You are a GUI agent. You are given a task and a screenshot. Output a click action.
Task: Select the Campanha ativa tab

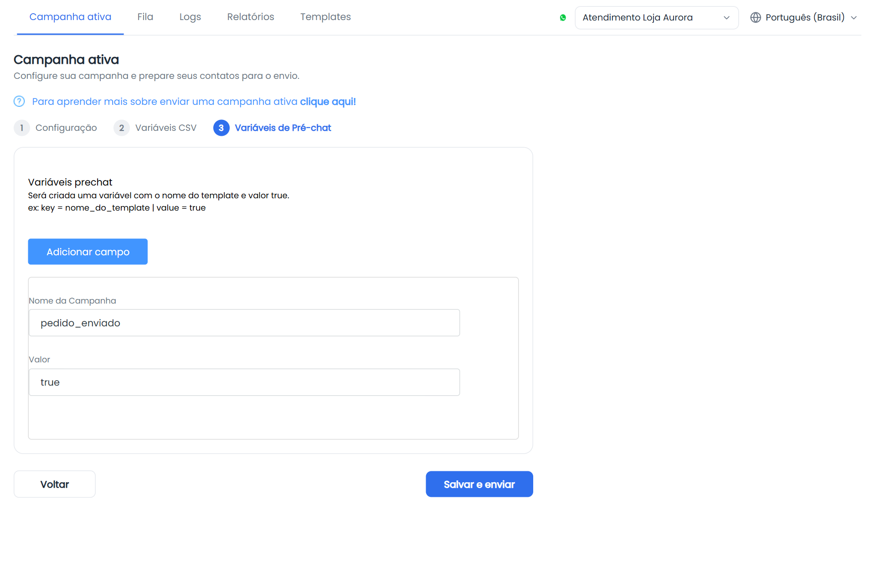(70, 17)
